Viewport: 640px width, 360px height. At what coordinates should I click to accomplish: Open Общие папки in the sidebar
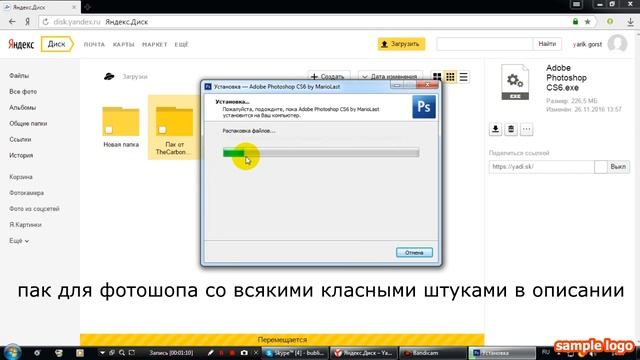click(28, 123)
